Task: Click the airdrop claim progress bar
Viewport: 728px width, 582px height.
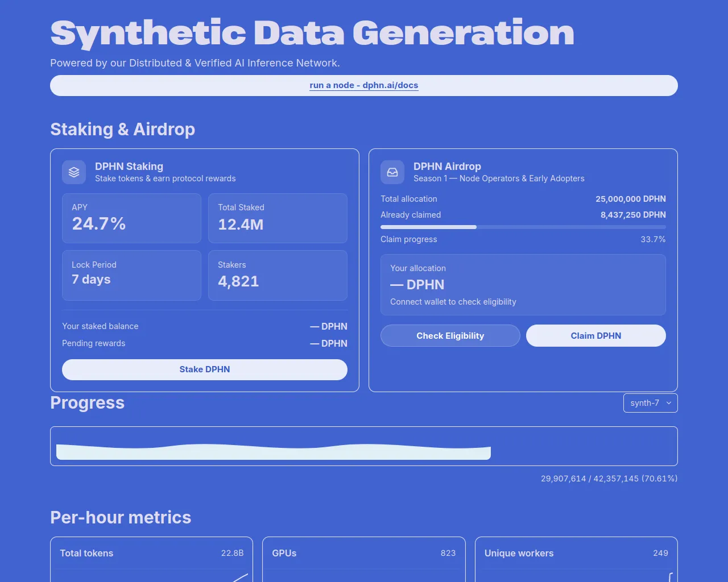Action: point(523,227)
